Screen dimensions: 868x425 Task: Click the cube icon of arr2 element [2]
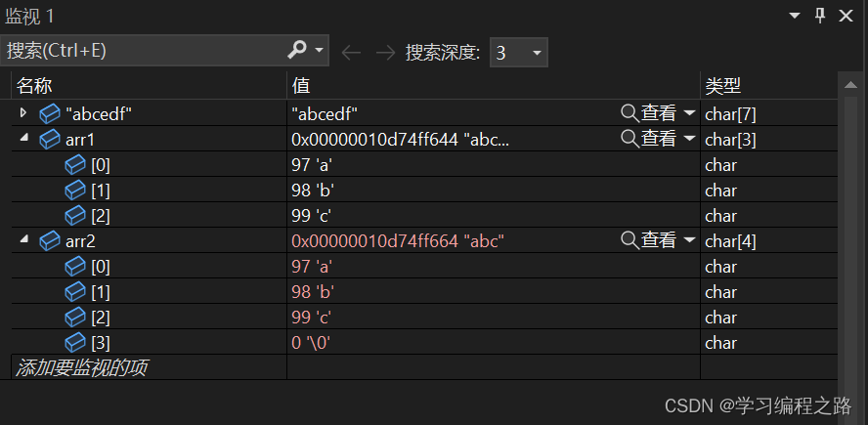75,318
